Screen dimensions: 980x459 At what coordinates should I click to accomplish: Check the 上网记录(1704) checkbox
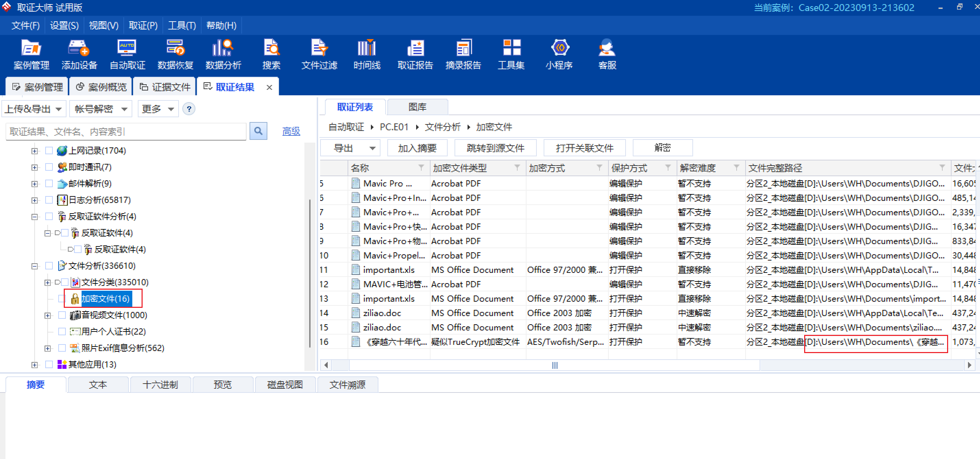point(49,151)
